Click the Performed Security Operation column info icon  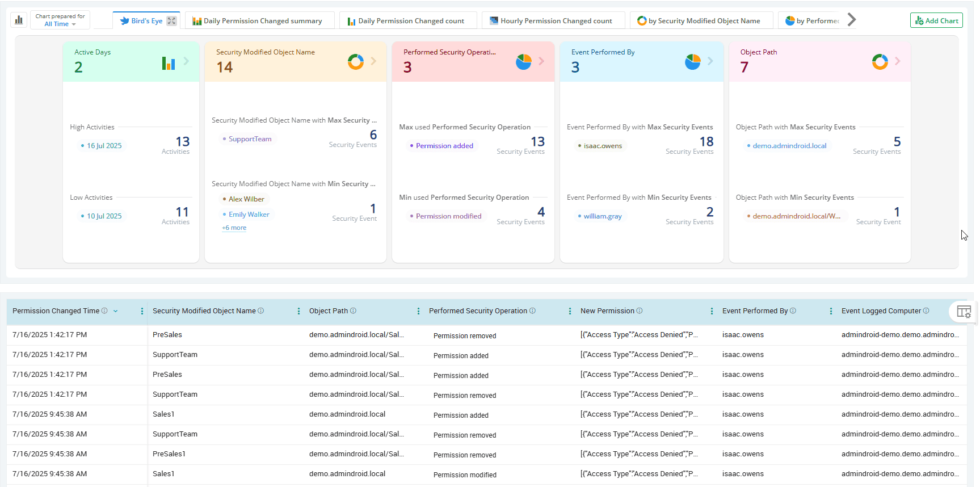pyautogui.click(x=532, y=310)
